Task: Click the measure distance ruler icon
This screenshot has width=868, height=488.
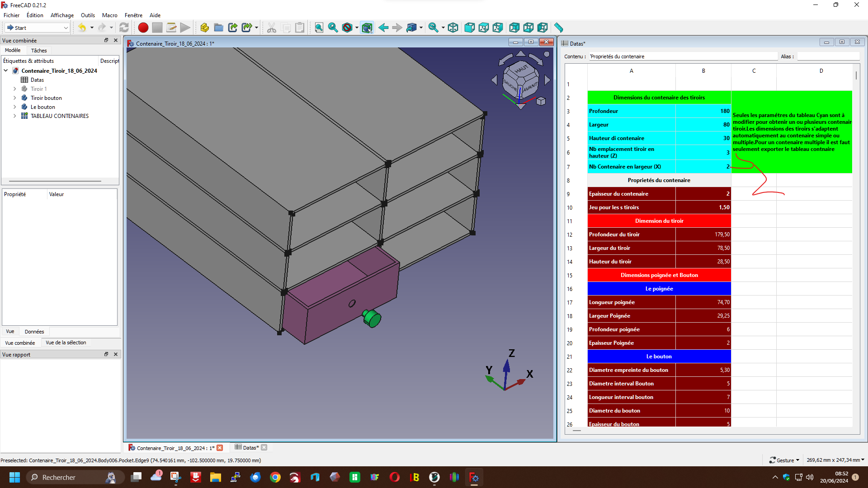Action: point(559,28)
